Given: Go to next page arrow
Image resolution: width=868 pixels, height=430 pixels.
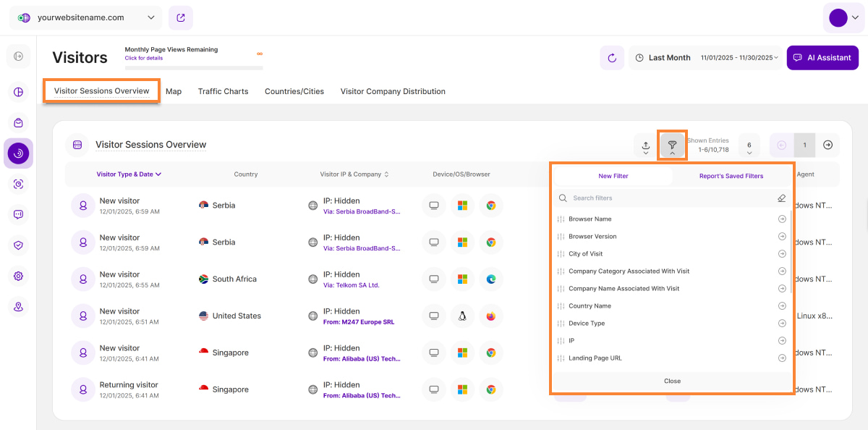Looking at the screenshot, I should coord(827,145).
